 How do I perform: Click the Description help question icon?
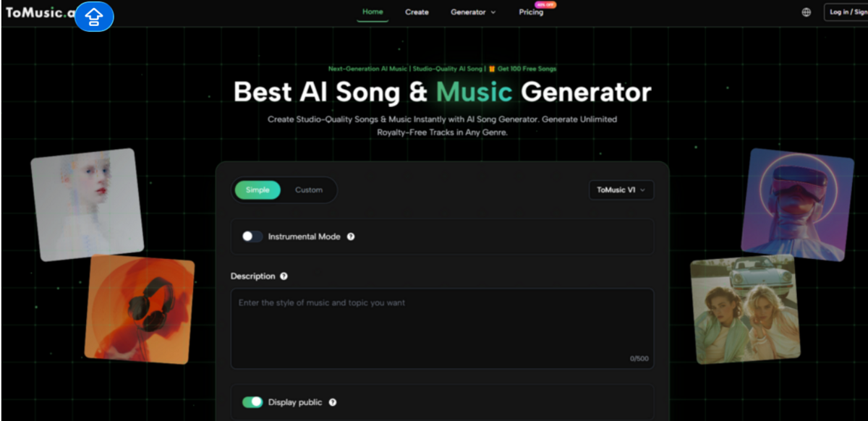tap(284, 276)
